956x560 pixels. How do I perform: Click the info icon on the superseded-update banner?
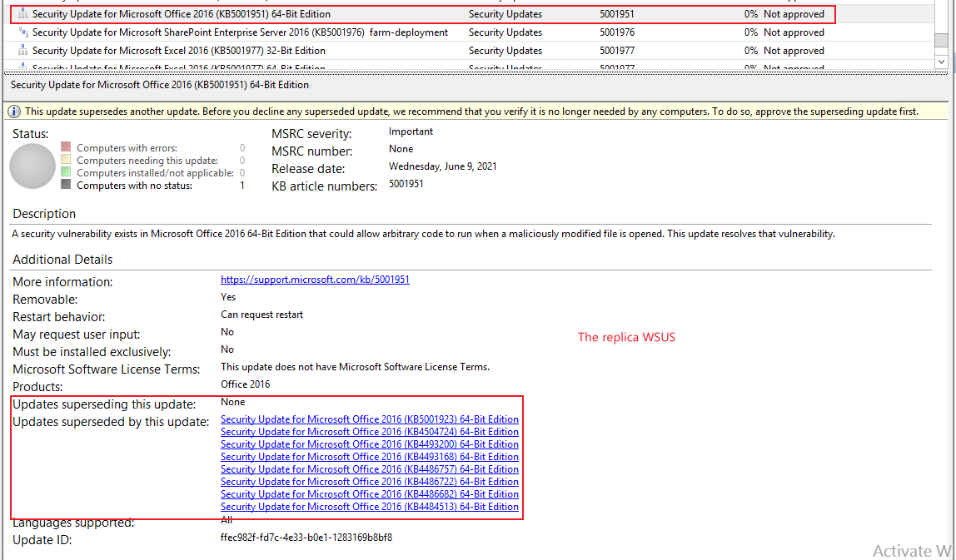click(14, 111)
